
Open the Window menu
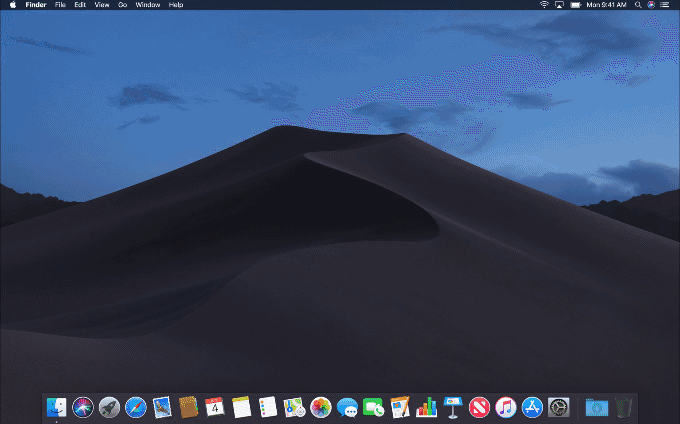(x=148, y=5)
